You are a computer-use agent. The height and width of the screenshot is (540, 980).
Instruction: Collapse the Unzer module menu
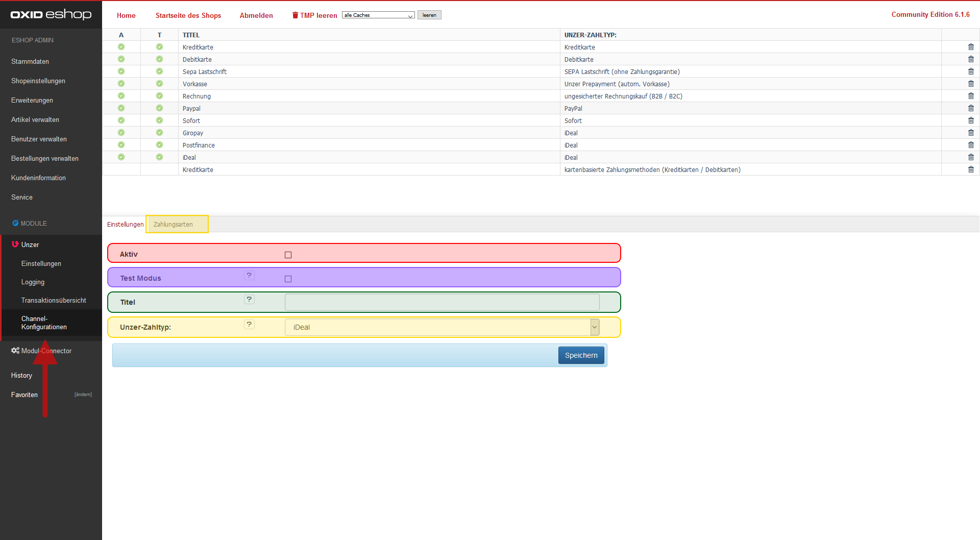click(30, 244)
